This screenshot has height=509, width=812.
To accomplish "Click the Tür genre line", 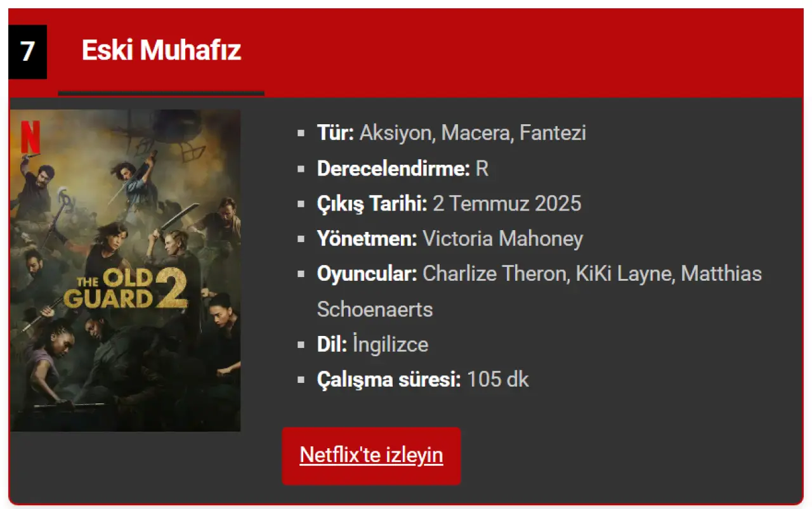I will (x=451, y=133).
